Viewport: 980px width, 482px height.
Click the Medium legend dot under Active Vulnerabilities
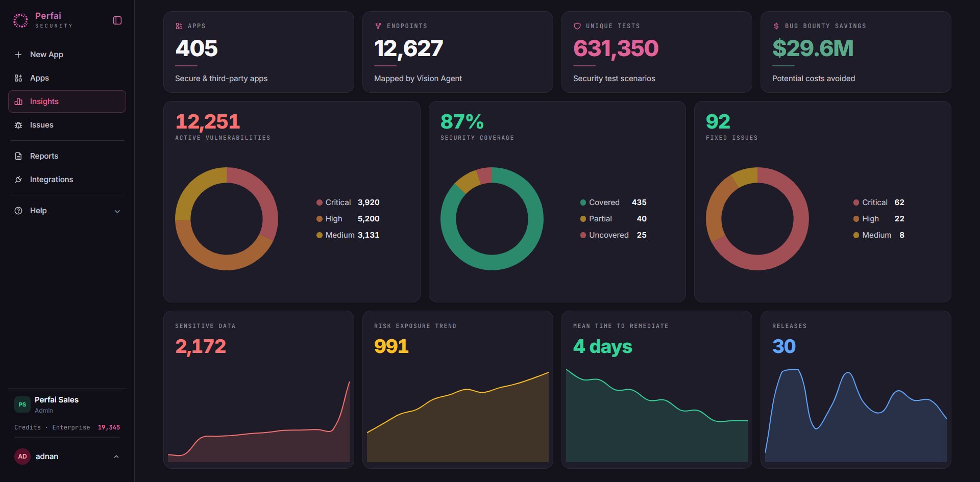point(320,235)
